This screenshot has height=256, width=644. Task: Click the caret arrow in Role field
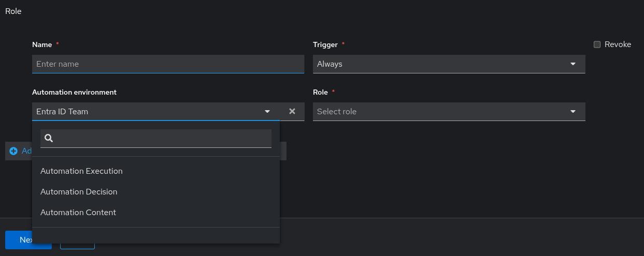pyautogui.click(x=573, y=112)
